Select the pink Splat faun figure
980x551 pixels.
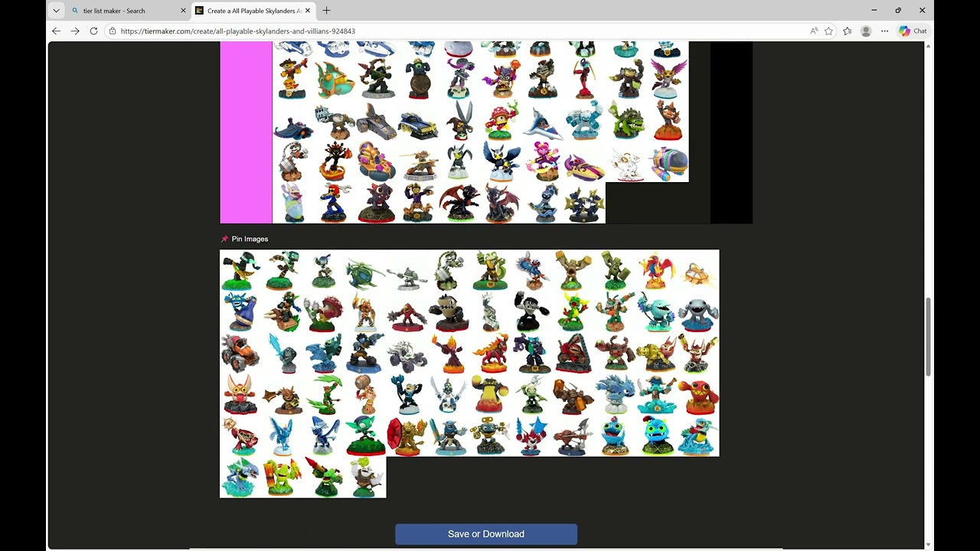543,161
